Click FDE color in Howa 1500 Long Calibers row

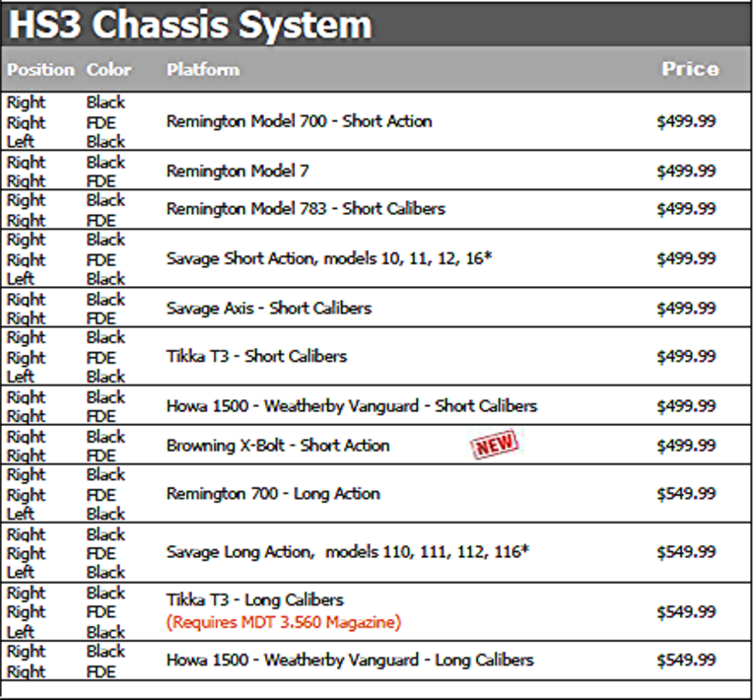(102, 671)
